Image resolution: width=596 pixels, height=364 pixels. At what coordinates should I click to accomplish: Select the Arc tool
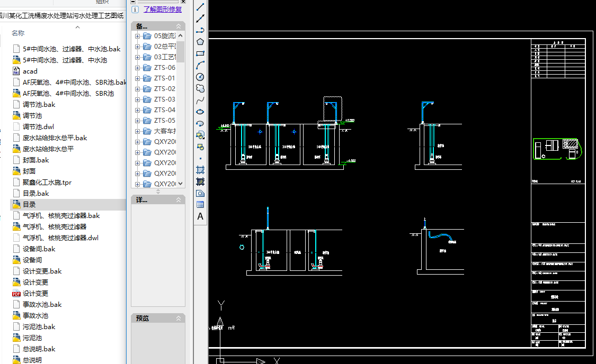pos(200,65)
